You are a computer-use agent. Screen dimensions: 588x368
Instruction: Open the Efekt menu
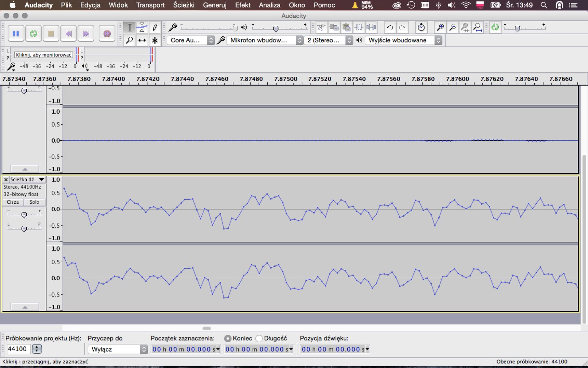[243, 5]
